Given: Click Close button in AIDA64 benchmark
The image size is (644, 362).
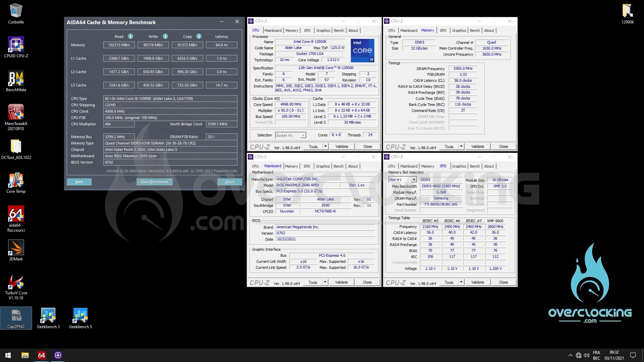Looking at the screenshot, I should pyautogui.click(x=229, y=182).
